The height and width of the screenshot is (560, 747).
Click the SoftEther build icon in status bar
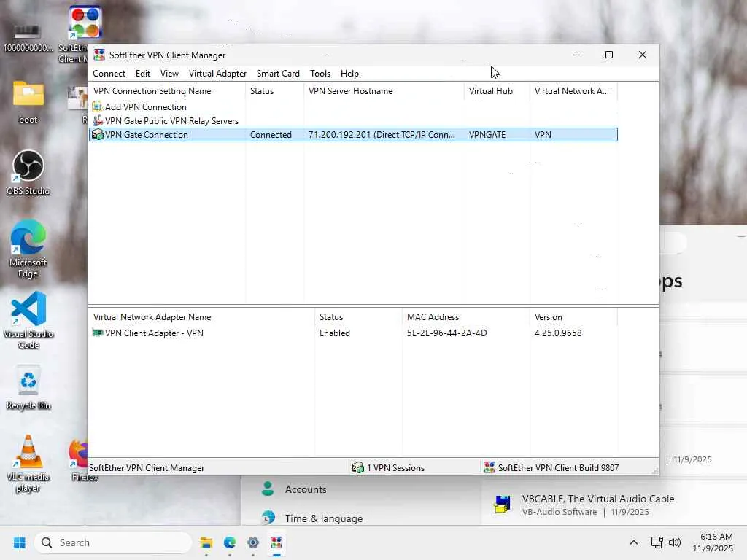pyautogui.click(x=489, y=467)
